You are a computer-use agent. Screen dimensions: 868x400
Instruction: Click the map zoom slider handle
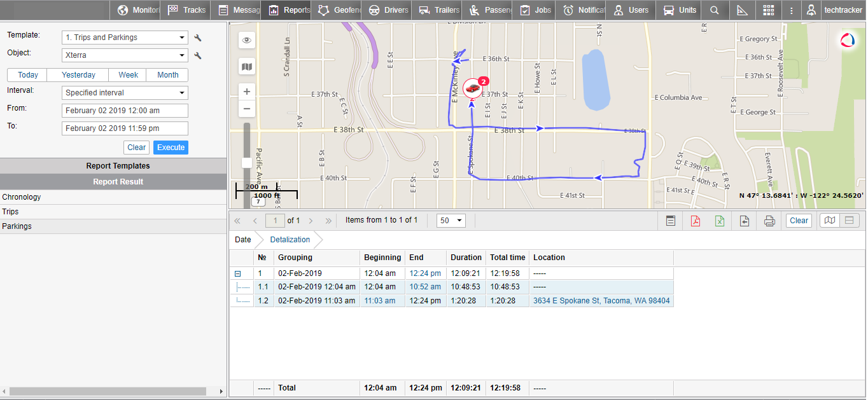[x=247, y=163]
